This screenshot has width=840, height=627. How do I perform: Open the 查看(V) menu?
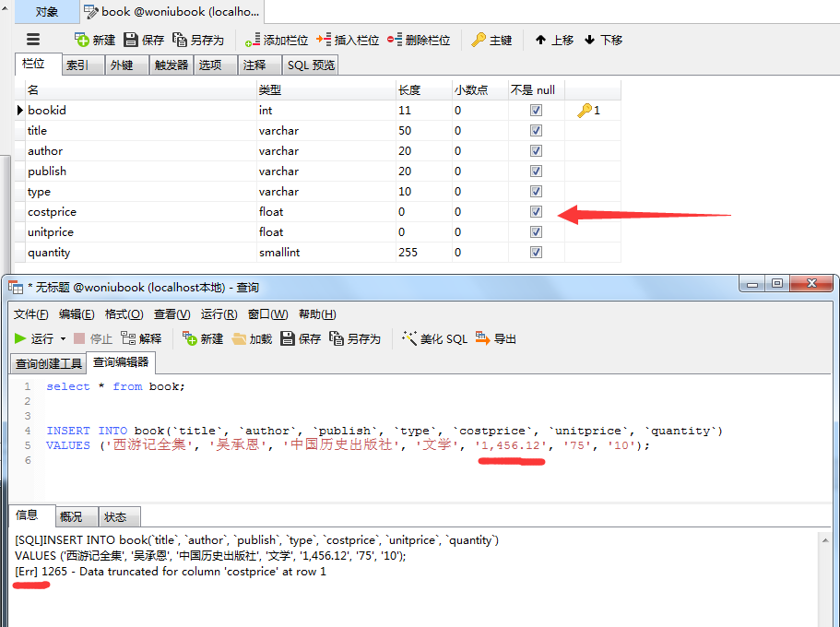coord(172,314)
